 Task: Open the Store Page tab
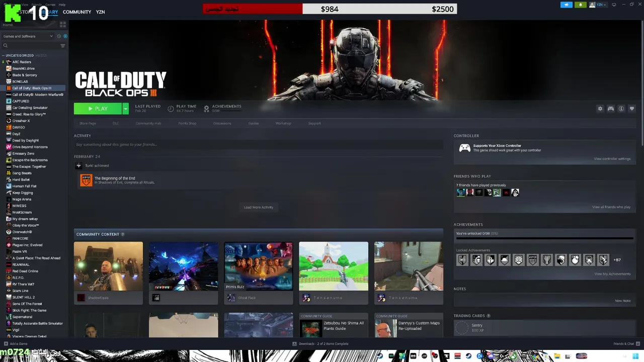coord(88,123)
